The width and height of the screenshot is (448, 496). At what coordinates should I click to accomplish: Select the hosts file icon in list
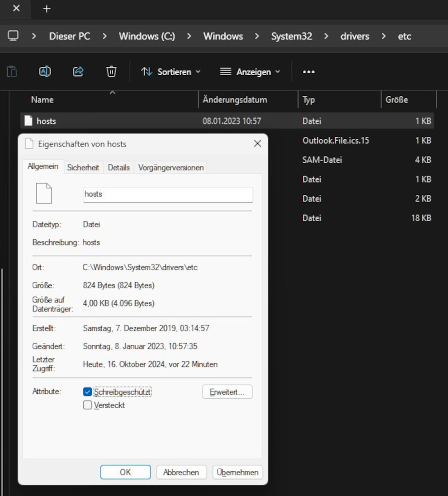[29, 121]
